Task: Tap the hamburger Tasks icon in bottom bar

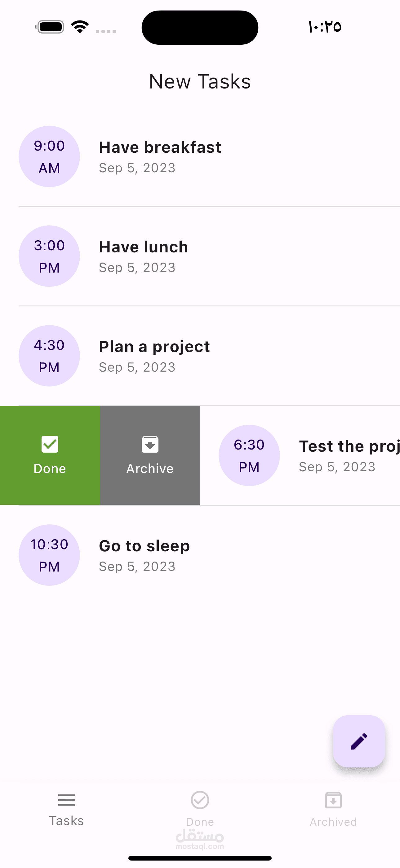Action: tap(66, 800)
